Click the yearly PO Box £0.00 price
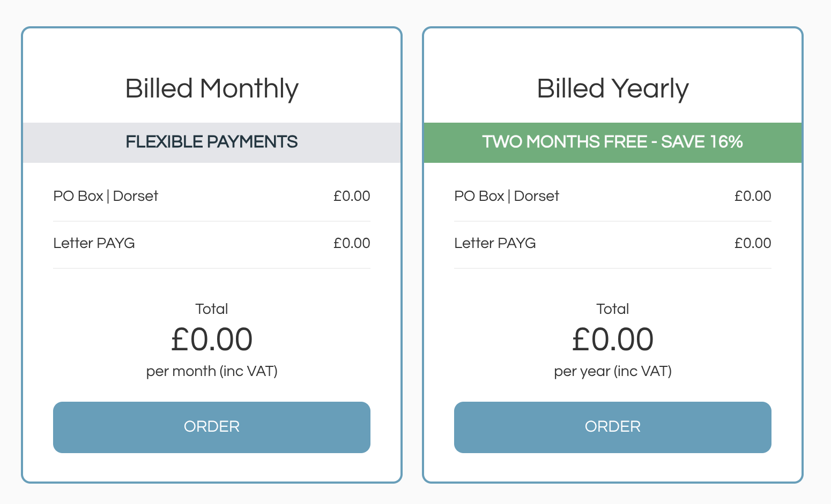The width and height of the screenshot is (831, 504). (753, 196)
